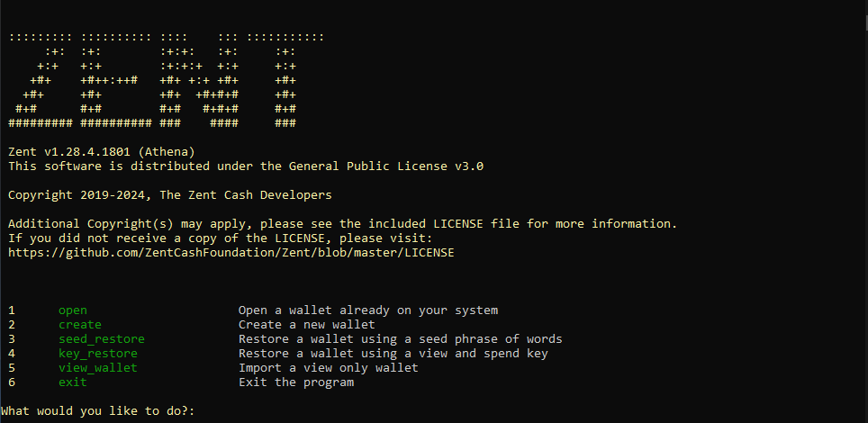
Task: Click the 'open' menu command
Action: [x=73, y=310]
